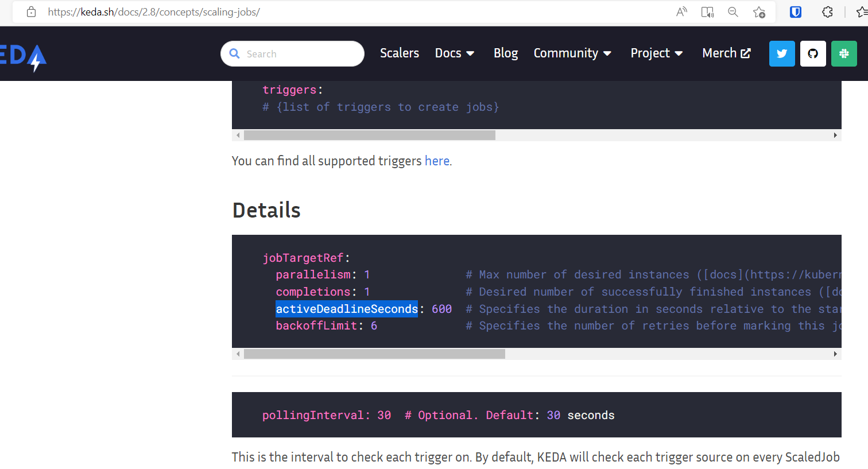Click the browser extensions puzzle icon
Screen dimensions: 868x469
coord(827,11)
